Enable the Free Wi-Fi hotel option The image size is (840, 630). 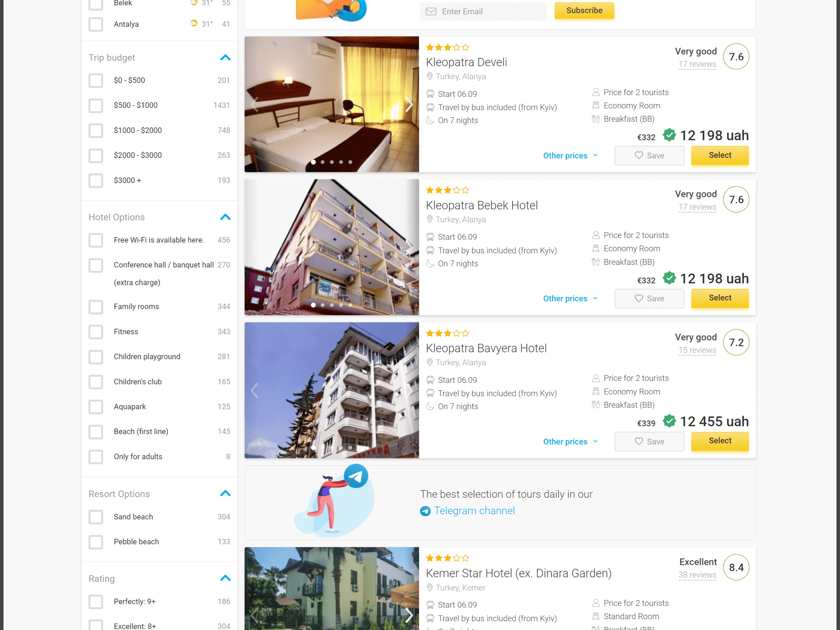pos(96,240)
